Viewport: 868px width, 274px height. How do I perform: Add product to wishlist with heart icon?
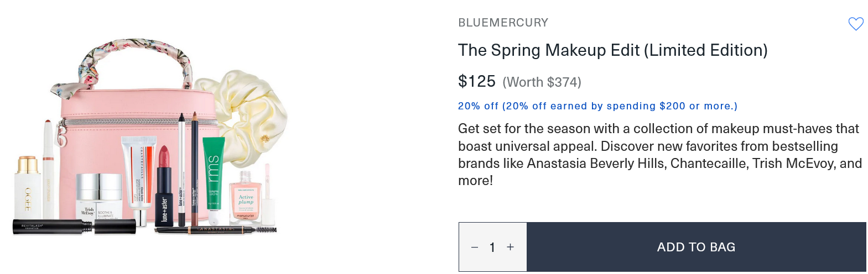pos(855,24)
